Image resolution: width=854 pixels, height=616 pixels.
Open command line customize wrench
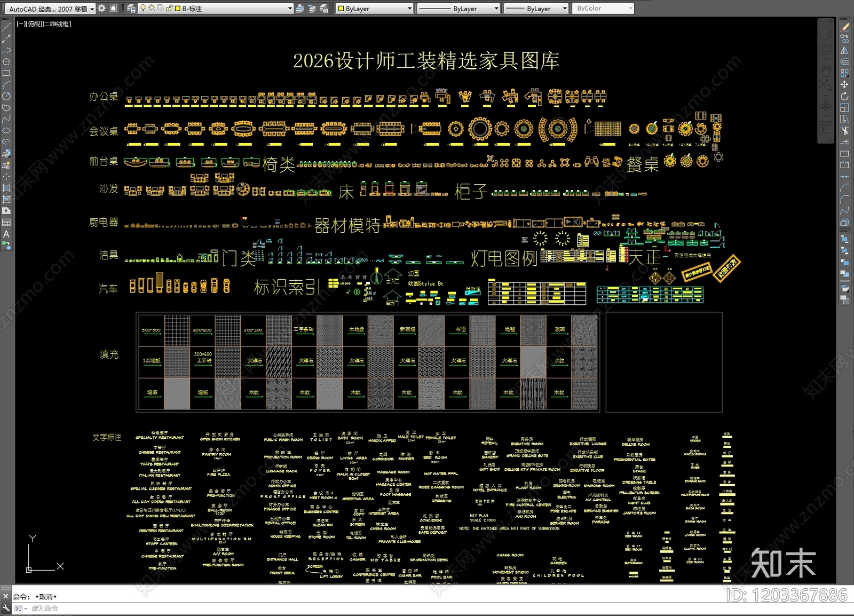click(6, 608)
